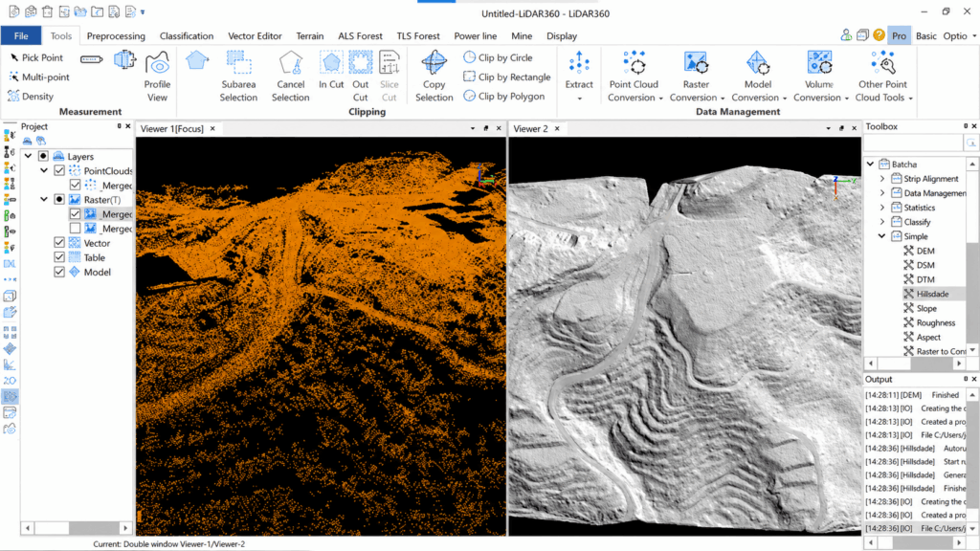The width and height of the screenshot is (980, 551).
Task: Check the unchecked Merged raster layer
Action: (x=75, y=229)
